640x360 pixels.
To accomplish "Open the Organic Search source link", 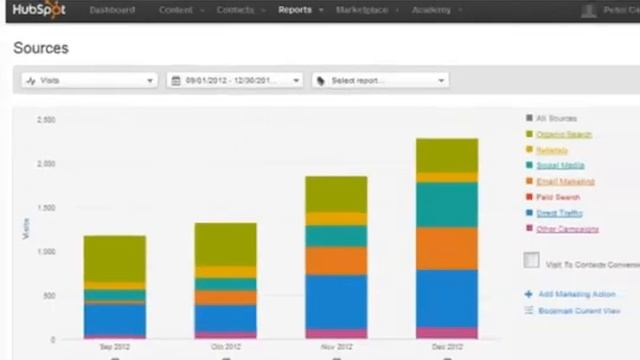I will [x=564, y=134].
